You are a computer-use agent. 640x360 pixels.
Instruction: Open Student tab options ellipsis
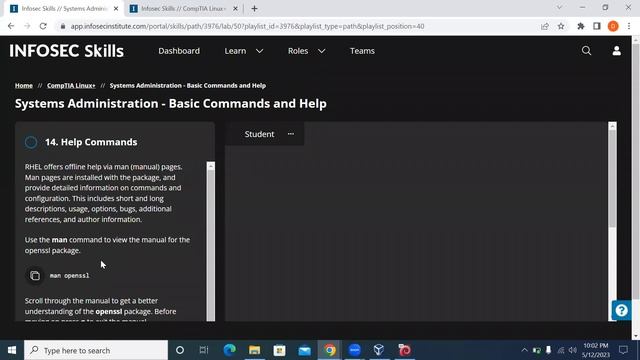click(x=291, y=134)
